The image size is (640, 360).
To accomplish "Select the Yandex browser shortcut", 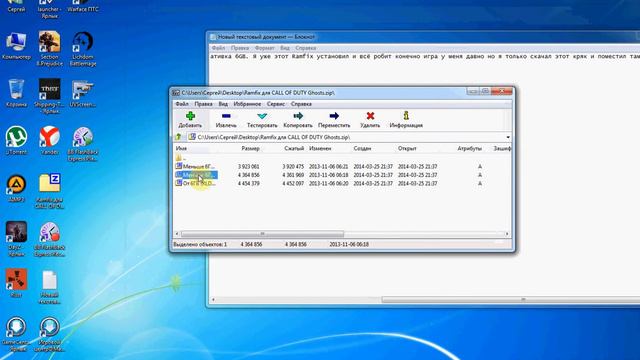I will tap(49, 141).
